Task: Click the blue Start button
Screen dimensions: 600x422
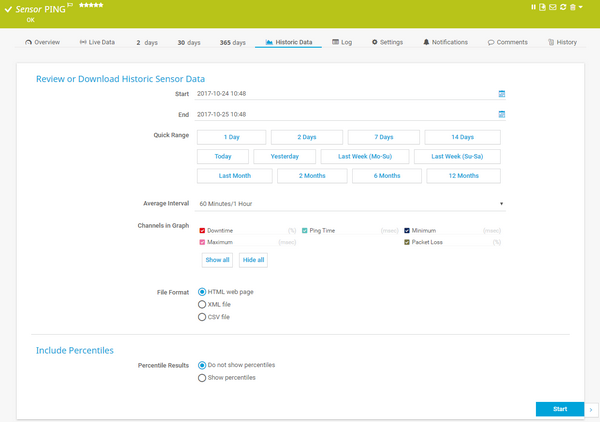Action: [x=560, y=409]
